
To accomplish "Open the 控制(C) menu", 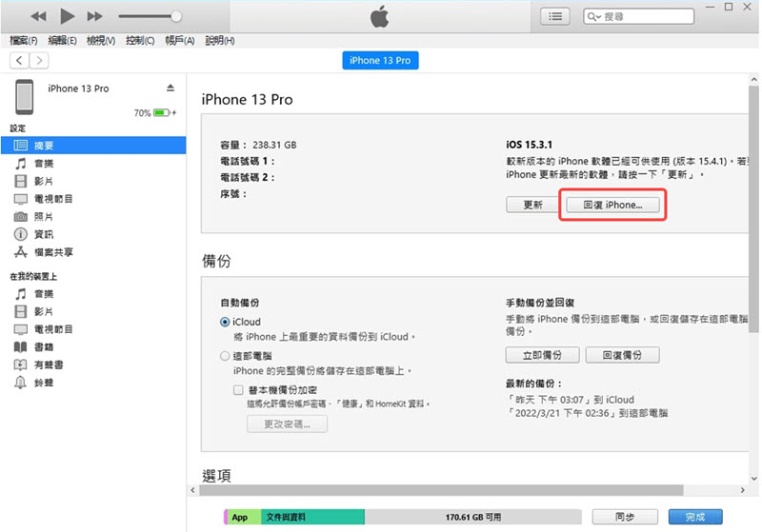I will point(140,41).
